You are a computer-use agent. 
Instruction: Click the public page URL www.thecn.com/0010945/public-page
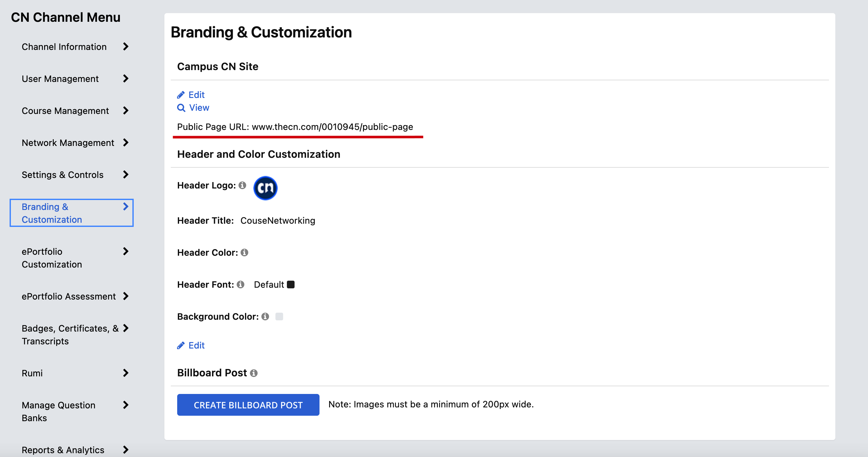point(332,127)
